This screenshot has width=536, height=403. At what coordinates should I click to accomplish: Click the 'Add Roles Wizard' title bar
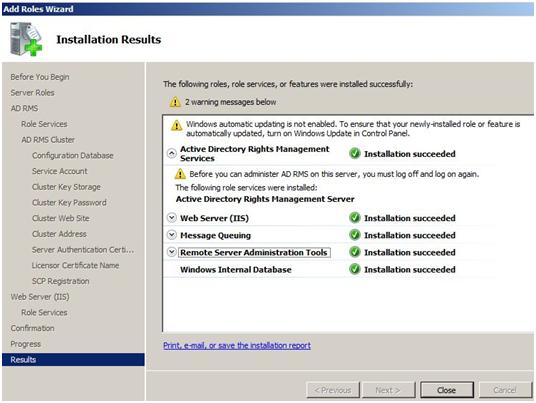[268, 9]
